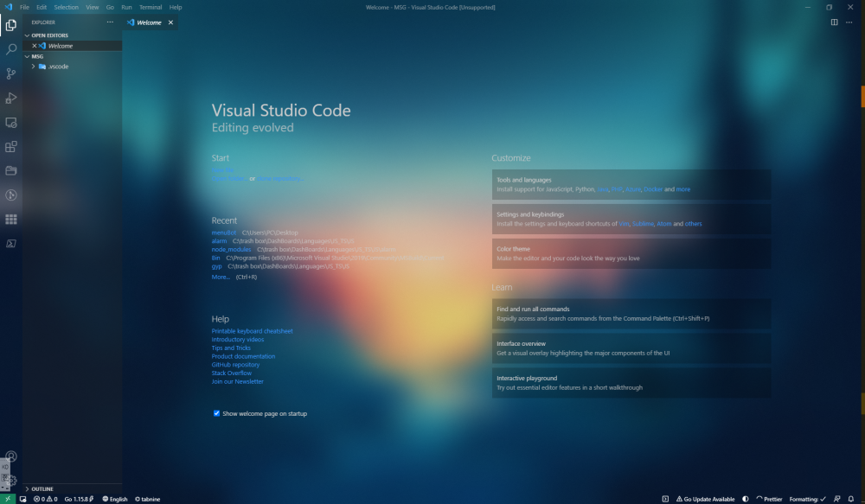Open the Interactive playground card
The height and width of the screenshot is (504, 865).
631,383
